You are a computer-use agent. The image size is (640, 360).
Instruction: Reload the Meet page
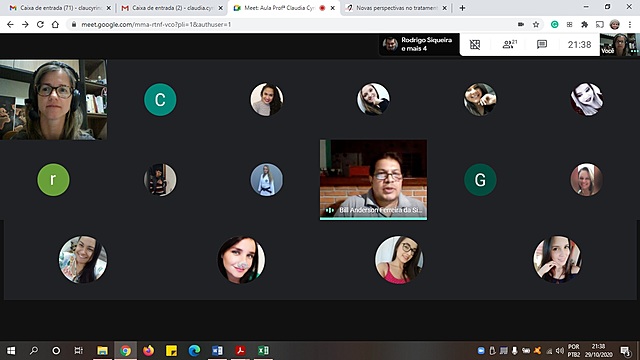[x=40, y=24]
